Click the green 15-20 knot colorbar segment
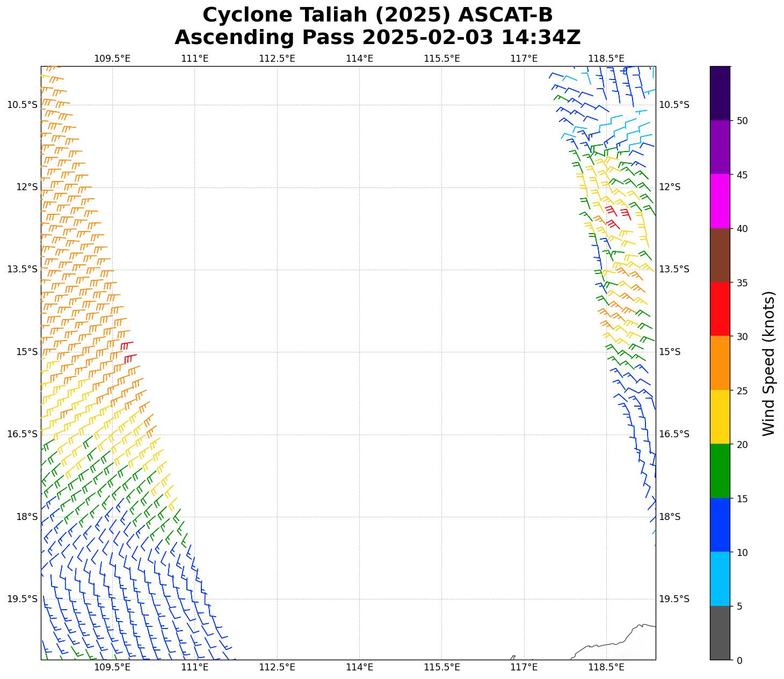 pyautogui.click(x=720, y=471)
